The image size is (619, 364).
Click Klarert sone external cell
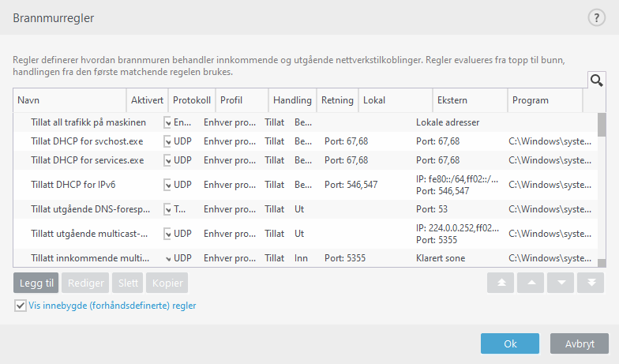pos(441,258)
